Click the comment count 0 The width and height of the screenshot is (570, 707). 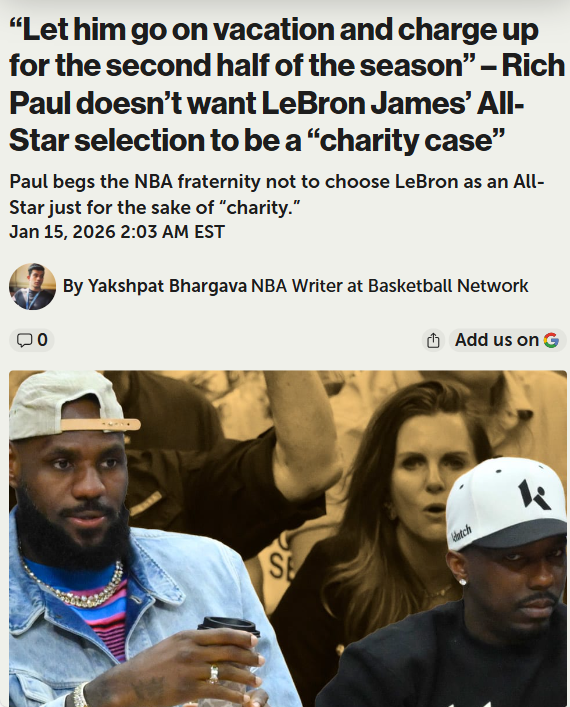pos(42,340)
